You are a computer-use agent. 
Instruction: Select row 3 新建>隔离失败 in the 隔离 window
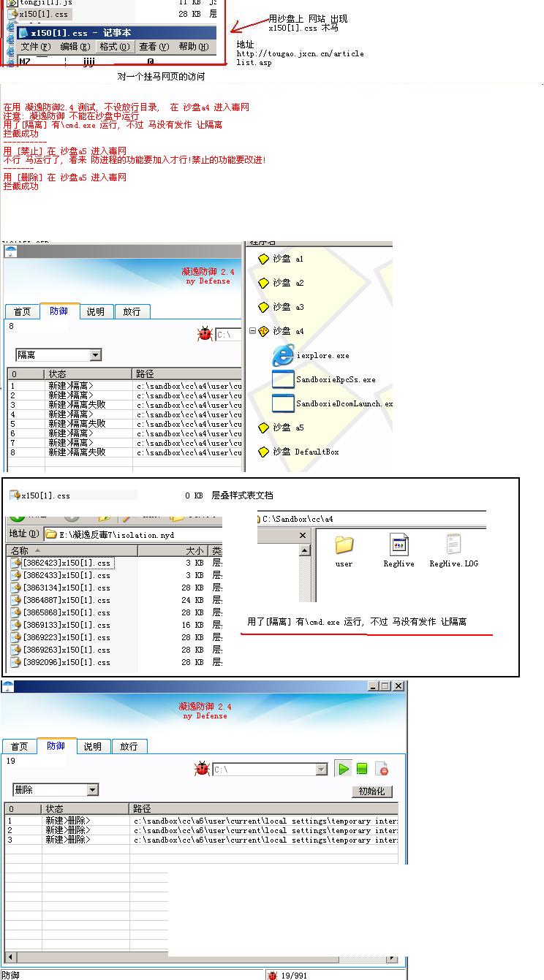[x=124, y=404]
